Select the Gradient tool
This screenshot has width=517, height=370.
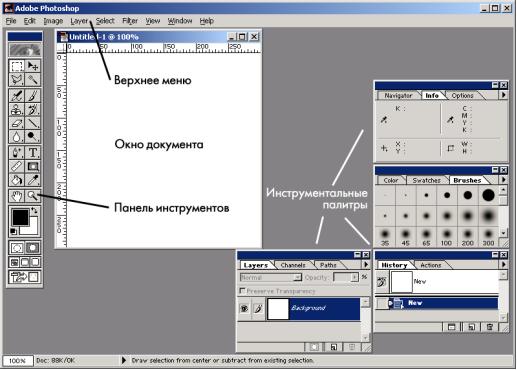(x=33, y=166)
